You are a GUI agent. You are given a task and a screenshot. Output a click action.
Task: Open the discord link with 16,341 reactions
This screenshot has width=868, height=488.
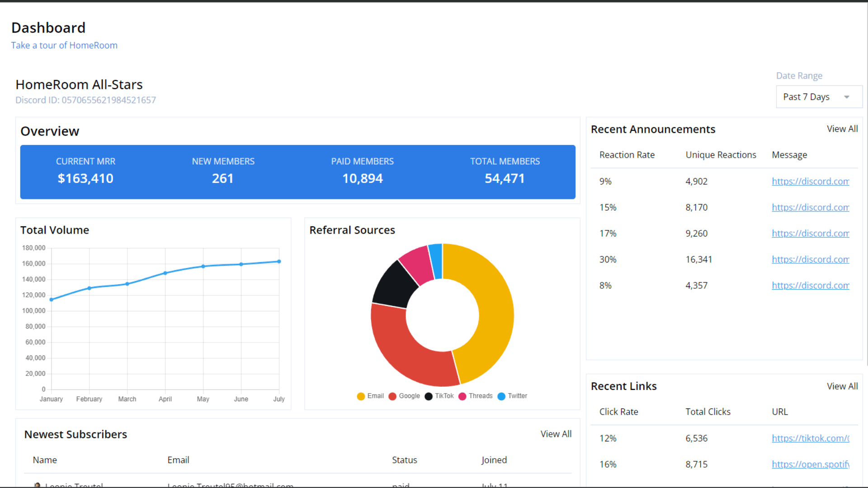point(810,259)
